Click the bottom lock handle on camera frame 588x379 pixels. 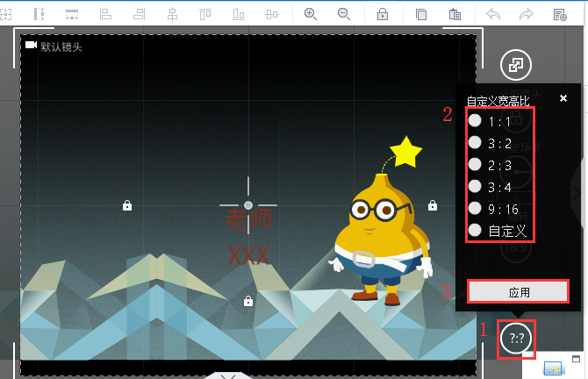247,301
